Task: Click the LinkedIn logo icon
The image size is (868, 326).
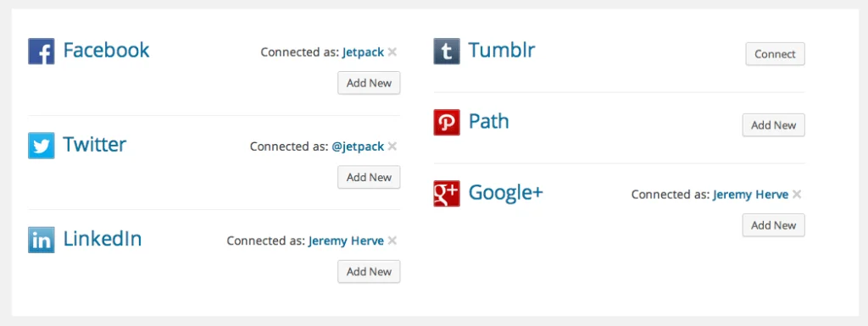Action: coord(41,240)
